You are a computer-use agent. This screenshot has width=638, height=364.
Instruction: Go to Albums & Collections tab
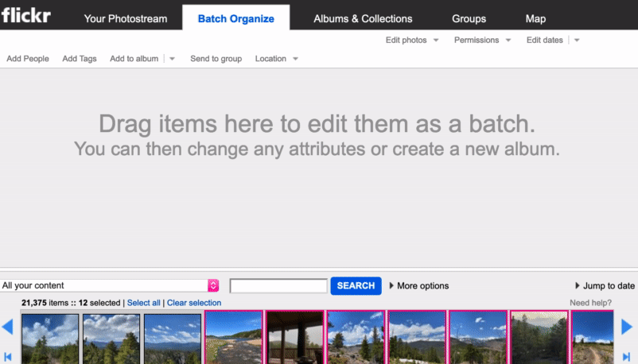pyautogui.click(x=363, y=19)
